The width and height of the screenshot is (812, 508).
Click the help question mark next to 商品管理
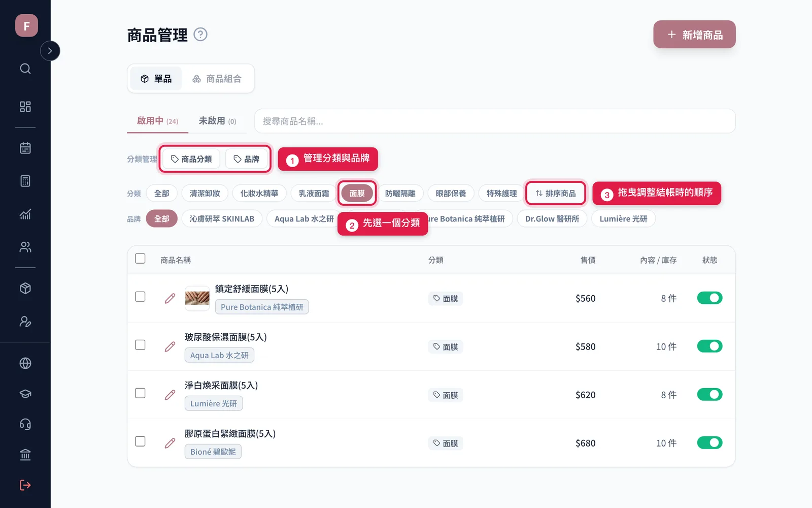click(x=200, y=35)
